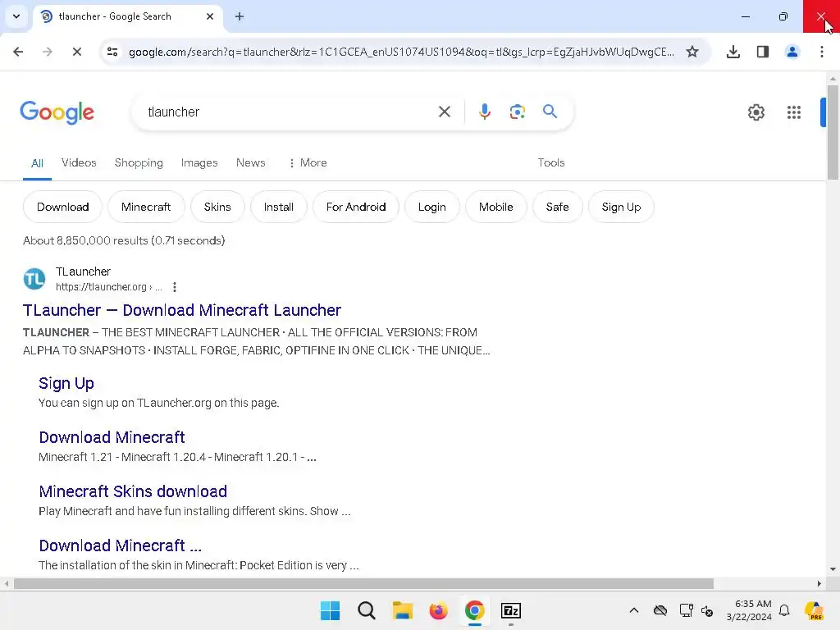View site information icon in address bar

click(x=112, y=52)
